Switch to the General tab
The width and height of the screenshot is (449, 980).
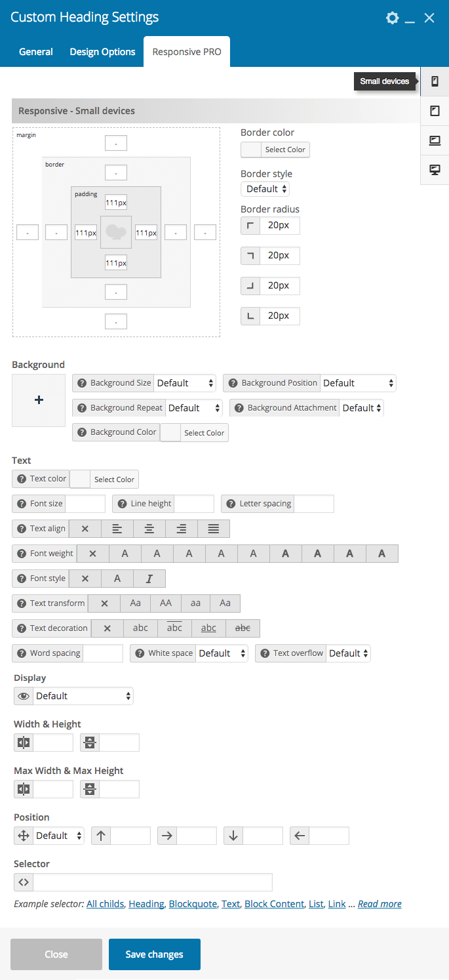(x=36, y=52)
